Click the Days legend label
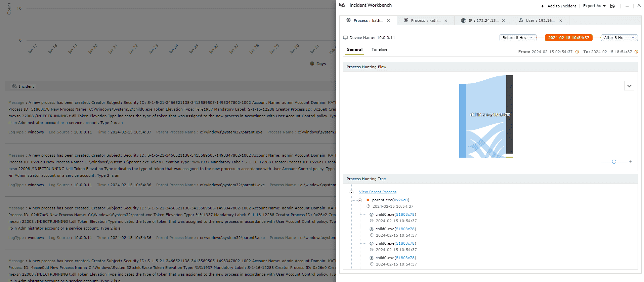Image resolution: width=644 pixels, height=282 pixels. tap(321, 64)
